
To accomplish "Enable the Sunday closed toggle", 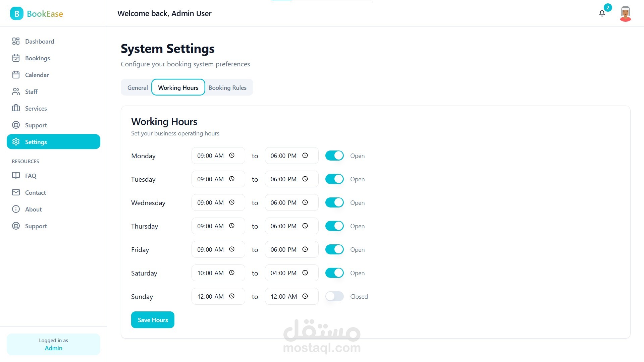I will [334, 296].
